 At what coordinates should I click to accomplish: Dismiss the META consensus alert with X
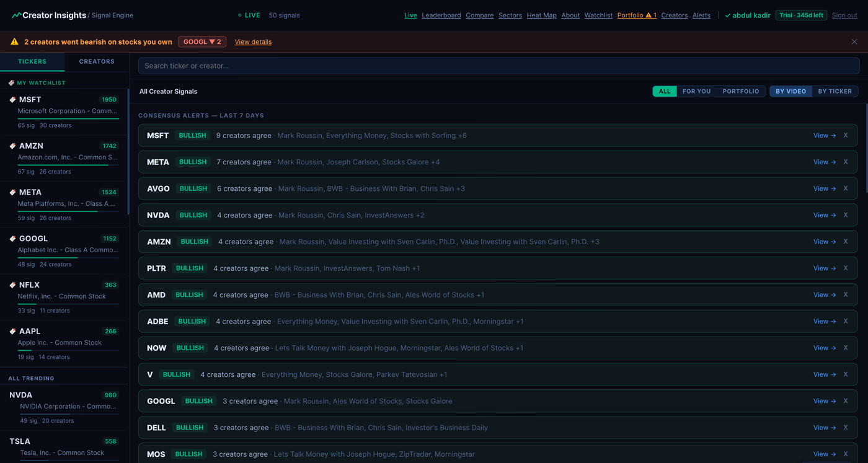tap(845, 162)
